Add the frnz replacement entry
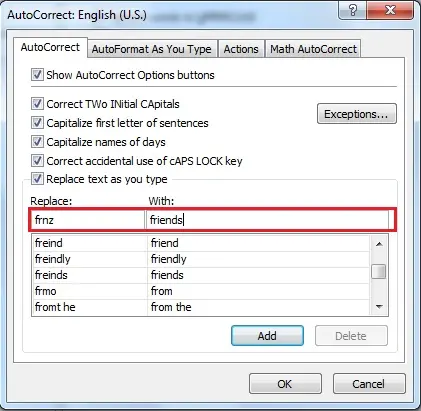 coord(267,336)
